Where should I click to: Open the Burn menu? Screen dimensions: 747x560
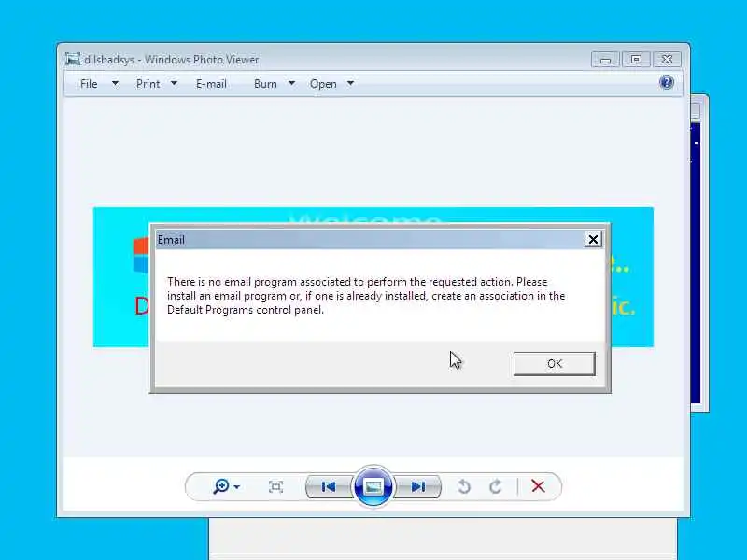click(265, 84)
